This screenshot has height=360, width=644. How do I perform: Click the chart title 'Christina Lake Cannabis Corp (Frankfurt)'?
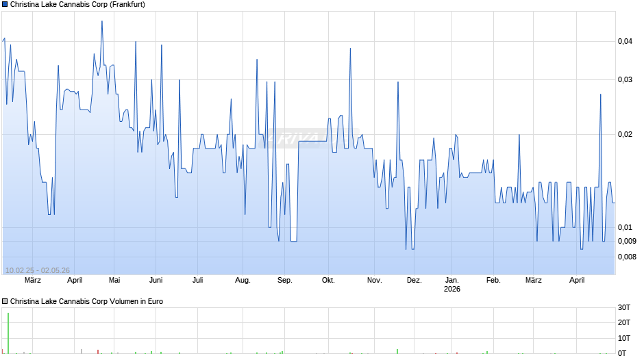point(77,5)
